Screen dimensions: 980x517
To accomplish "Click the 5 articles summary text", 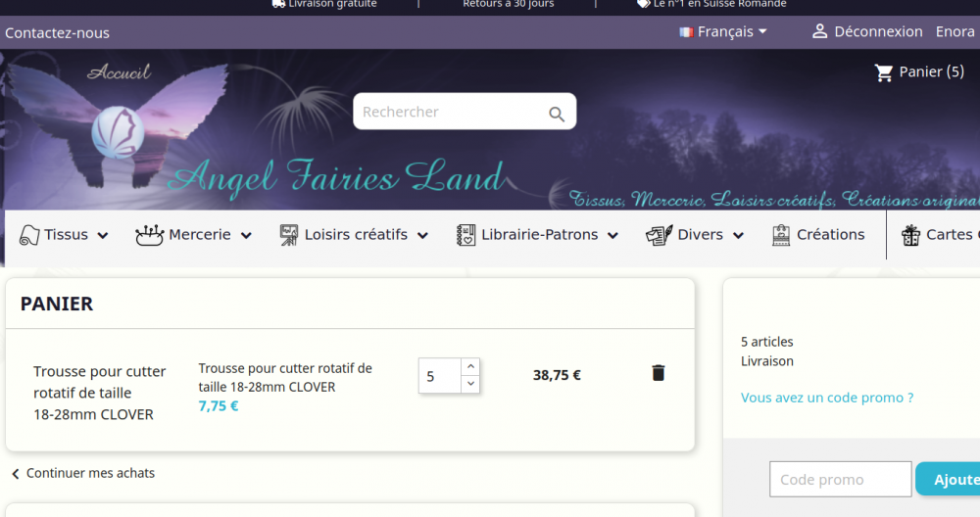I will coord(767,342).
